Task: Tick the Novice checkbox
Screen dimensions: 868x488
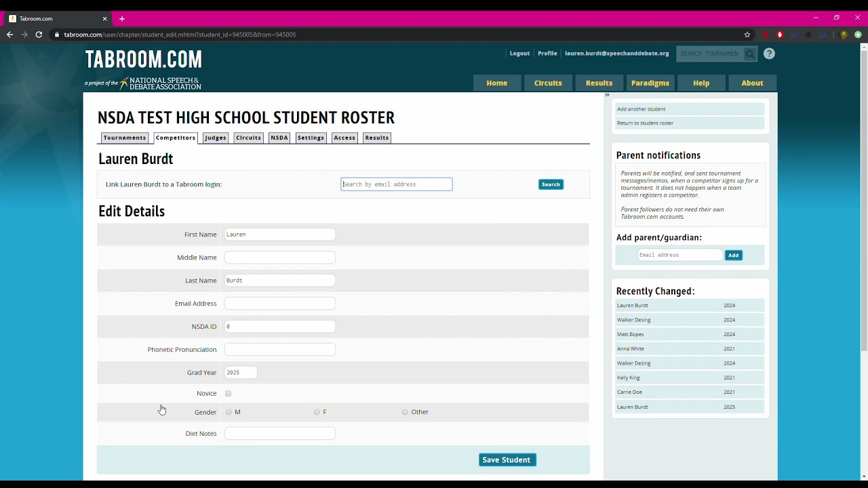Action: point(229,393)
